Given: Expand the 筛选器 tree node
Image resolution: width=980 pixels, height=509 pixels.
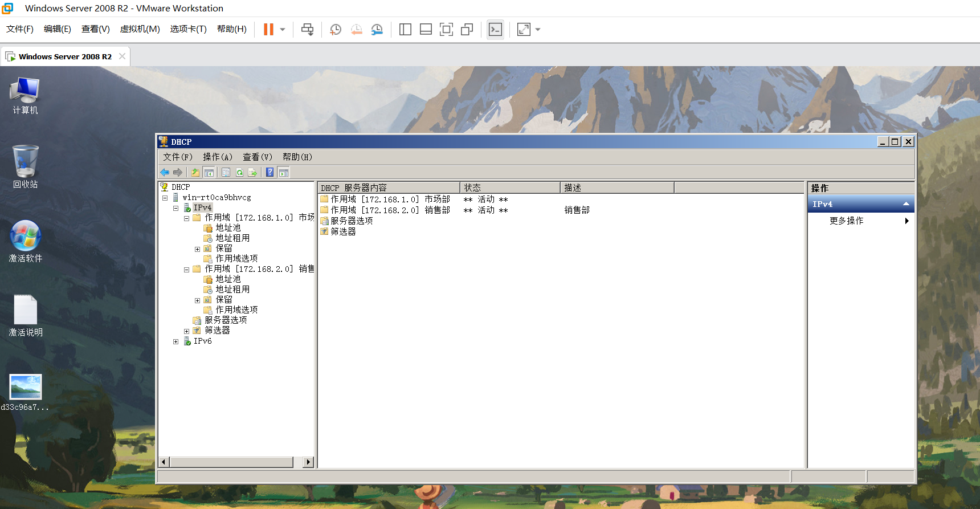Looking at the screenshot, I should [x=186, y=331].
